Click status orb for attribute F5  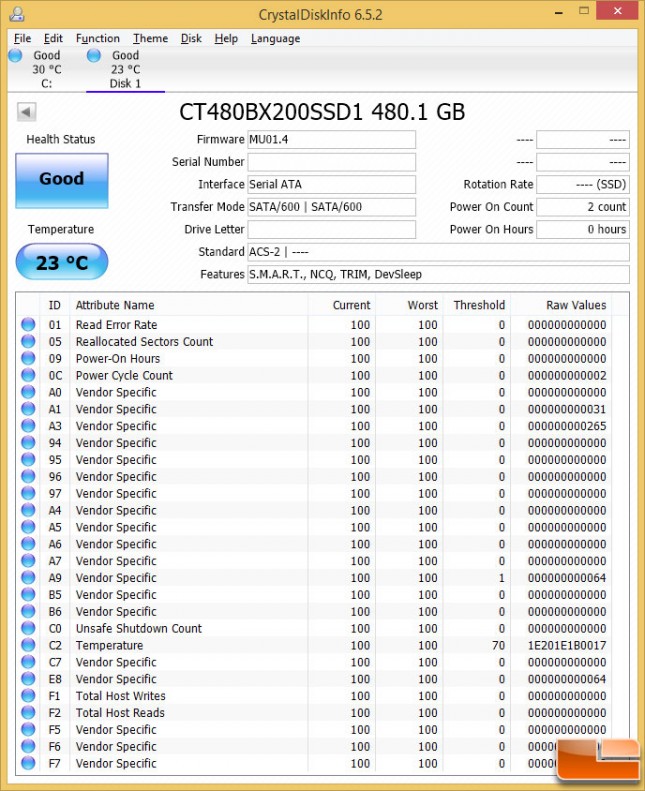pos(28,729)
